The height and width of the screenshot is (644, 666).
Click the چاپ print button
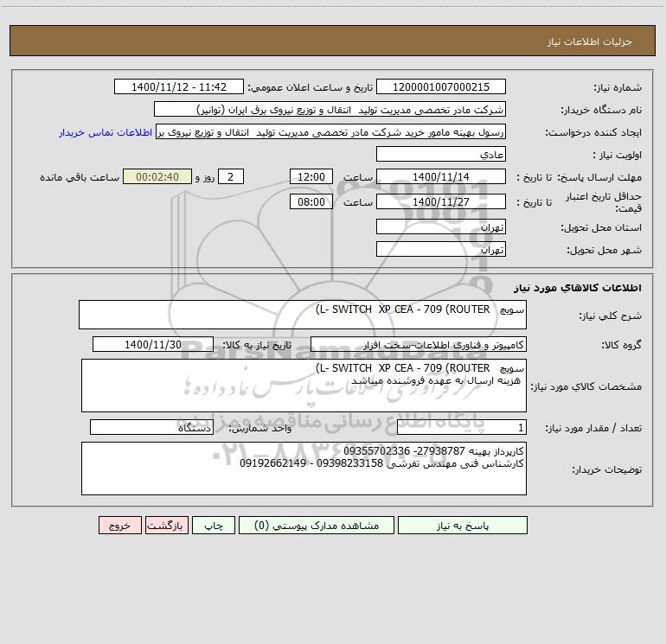click(214, 526)
